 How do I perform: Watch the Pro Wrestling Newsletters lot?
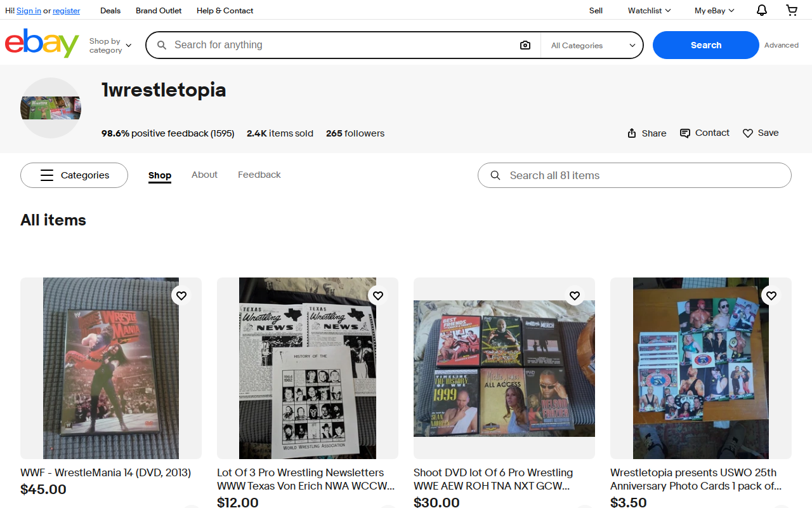coord(378,295)
